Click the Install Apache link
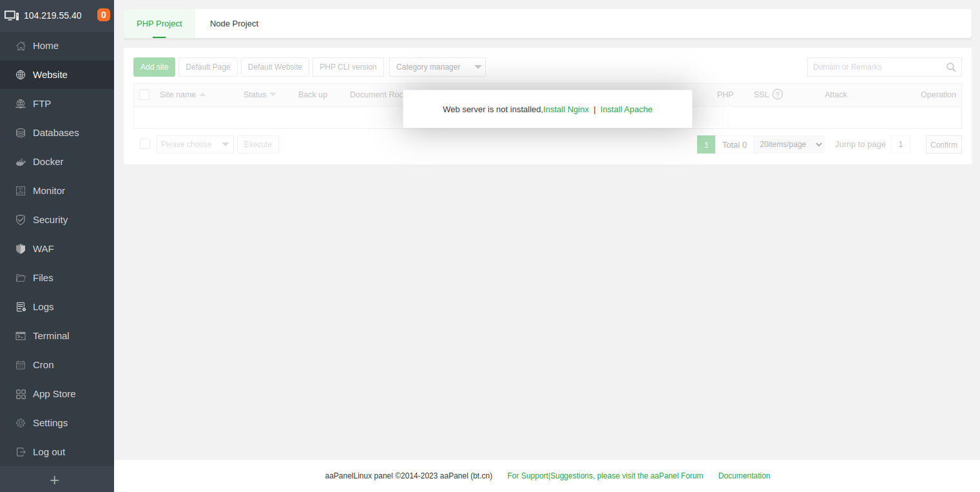Viewport: 980px width, 492px height. [x=626, y=110]
